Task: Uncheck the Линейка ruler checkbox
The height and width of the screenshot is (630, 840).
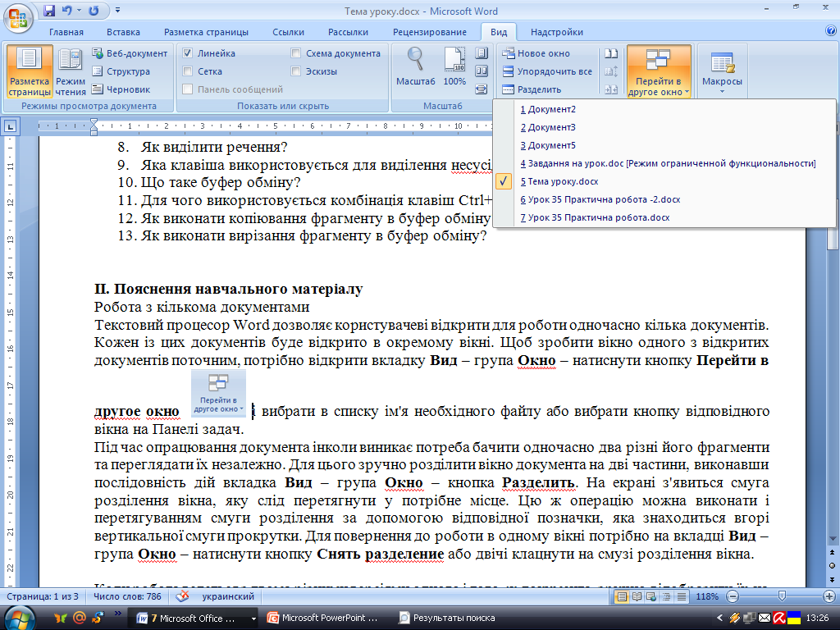Action: click(x=188, y=53)
